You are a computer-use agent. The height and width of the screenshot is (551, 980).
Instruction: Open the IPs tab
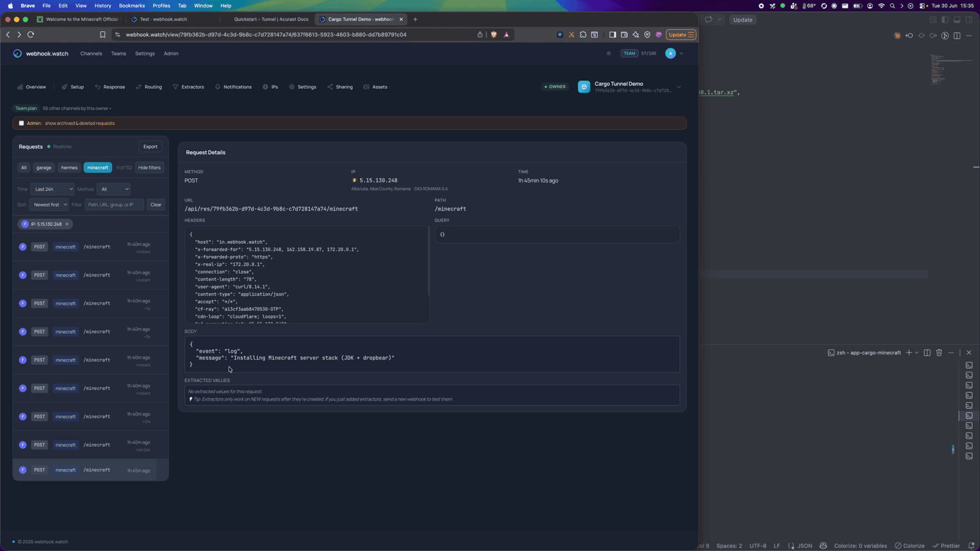point(270,87)
